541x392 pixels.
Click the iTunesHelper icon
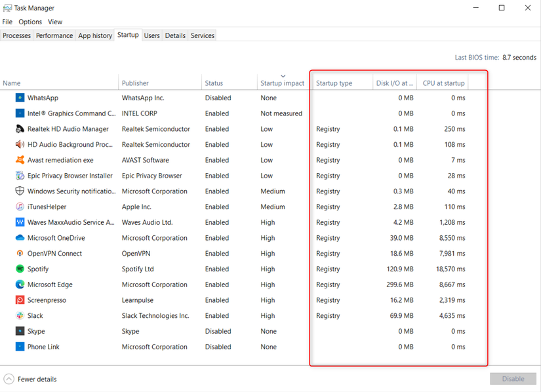pyautogui.click(x=19, y=206)
